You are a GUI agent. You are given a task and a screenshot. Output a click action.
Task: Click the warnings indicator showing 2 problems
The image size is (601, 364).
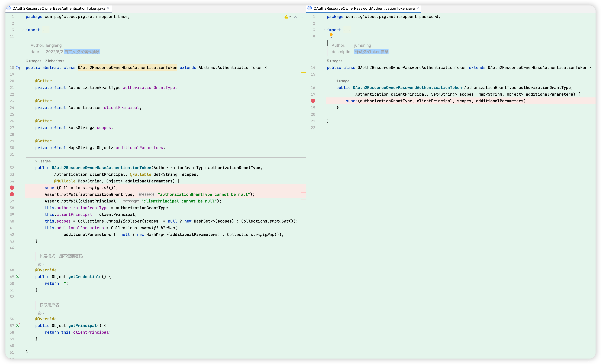click(288, 17)
